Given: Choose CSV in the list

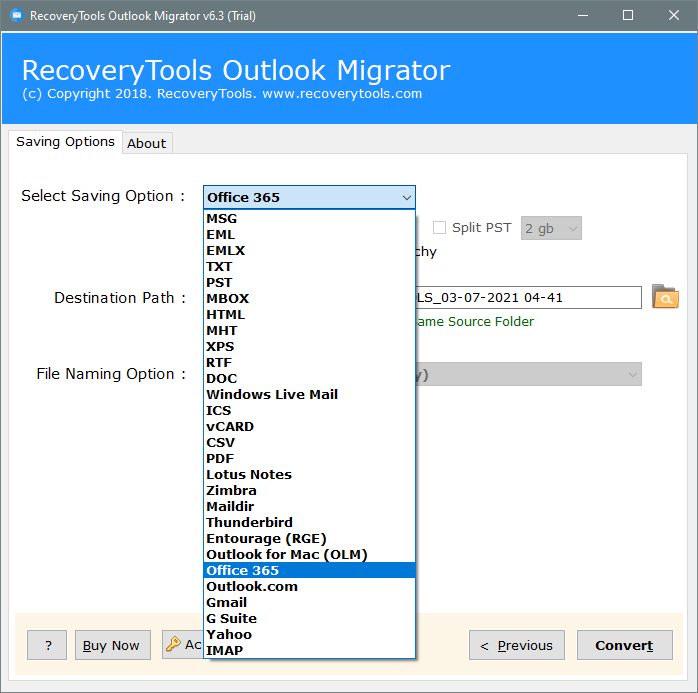Looking at the screenshot, I should pos(309,443).
